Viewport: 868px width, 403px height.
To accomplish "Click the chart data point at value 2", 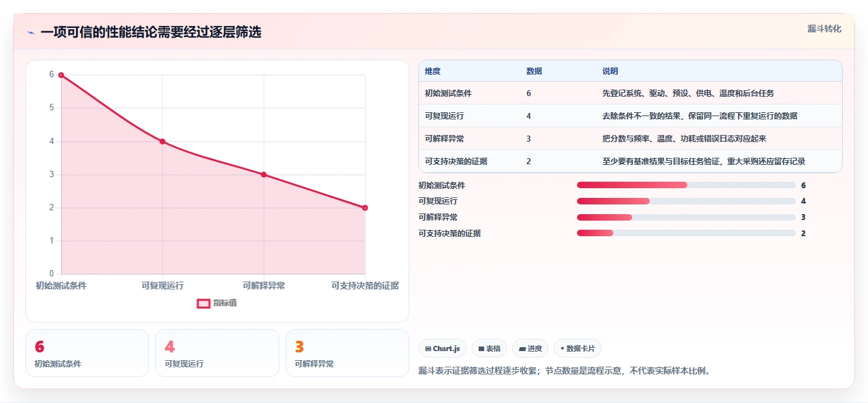I will coord(365,208).
